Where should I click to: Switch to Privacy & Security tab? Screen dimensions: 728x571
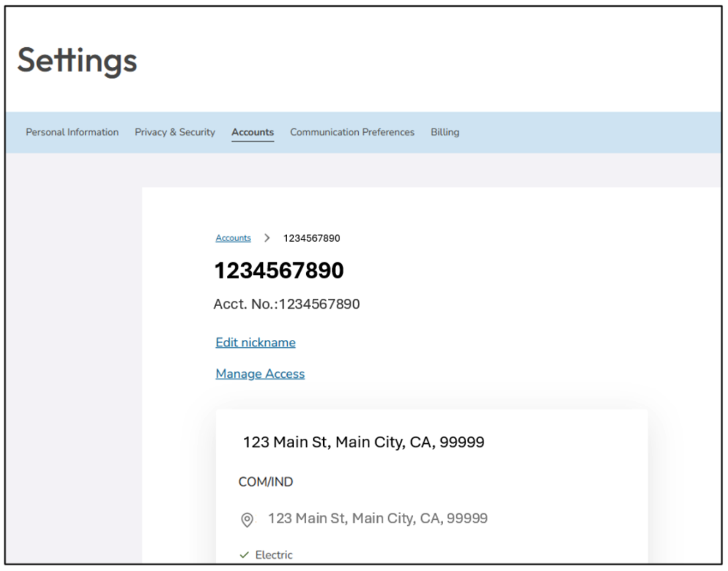point(175,132)
